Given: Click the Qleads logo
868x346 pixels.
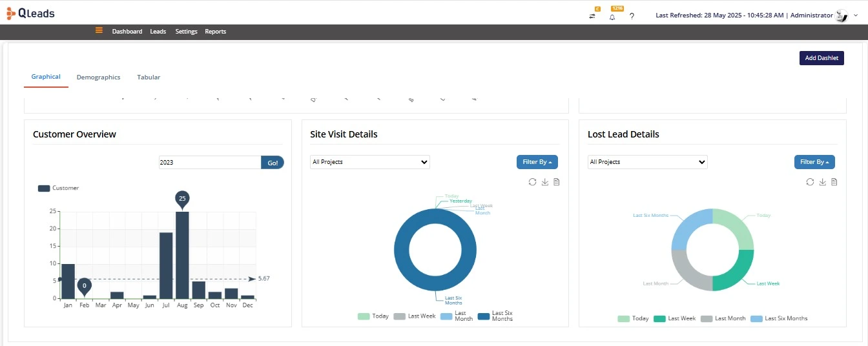Looking at the screenshot, I should click(x=30, y=13).
